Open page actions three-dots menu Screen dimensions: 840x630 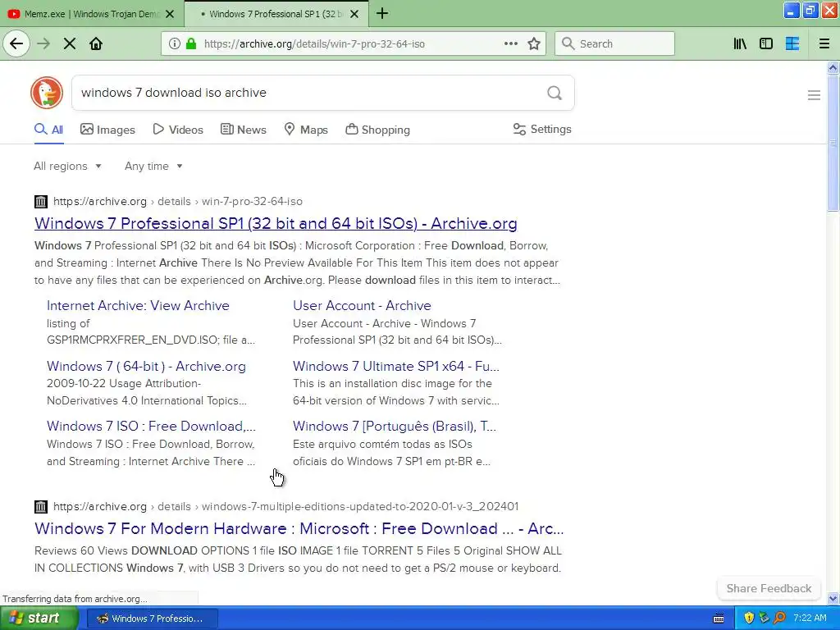coord(510,43)
